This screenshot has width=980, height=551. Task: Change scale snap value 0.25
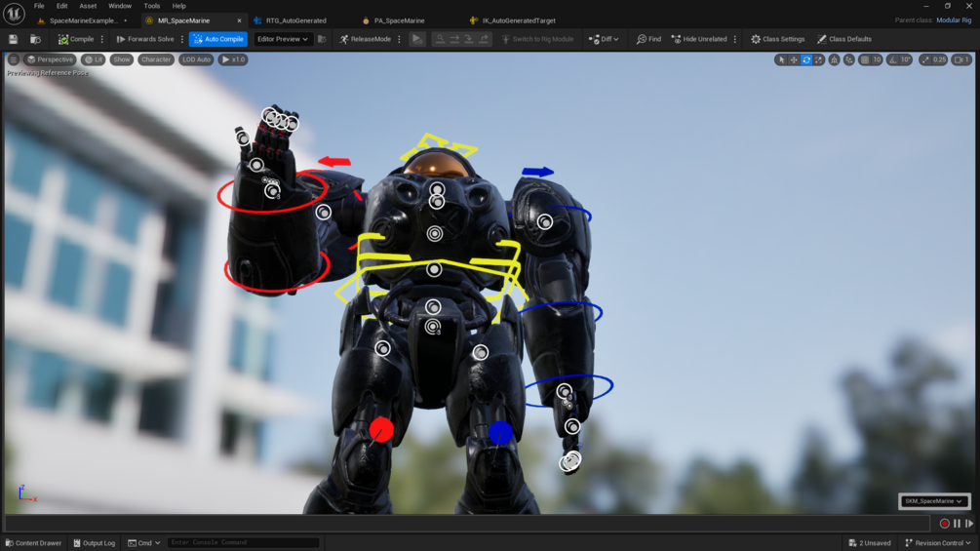(939, 59)
